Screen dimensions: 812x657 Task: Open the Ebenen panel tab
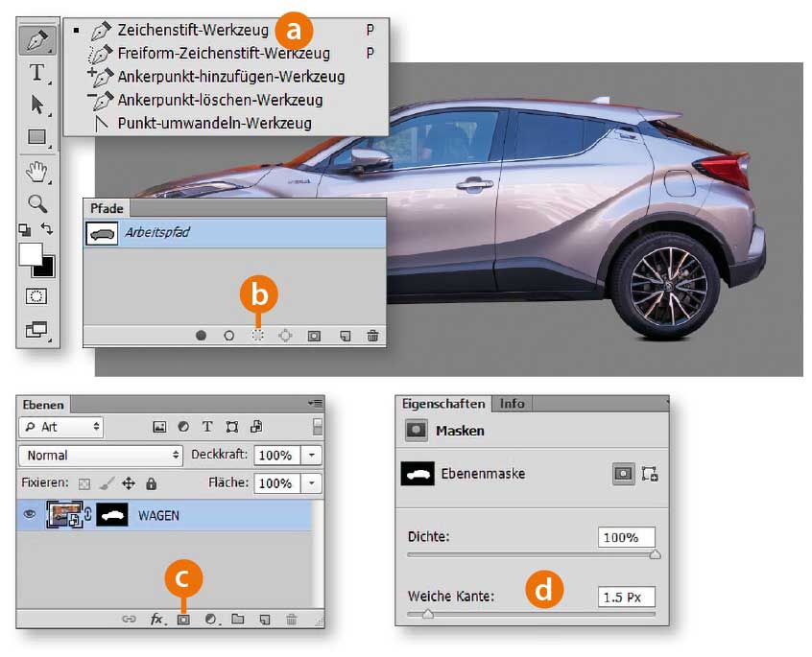coord(43,405)
